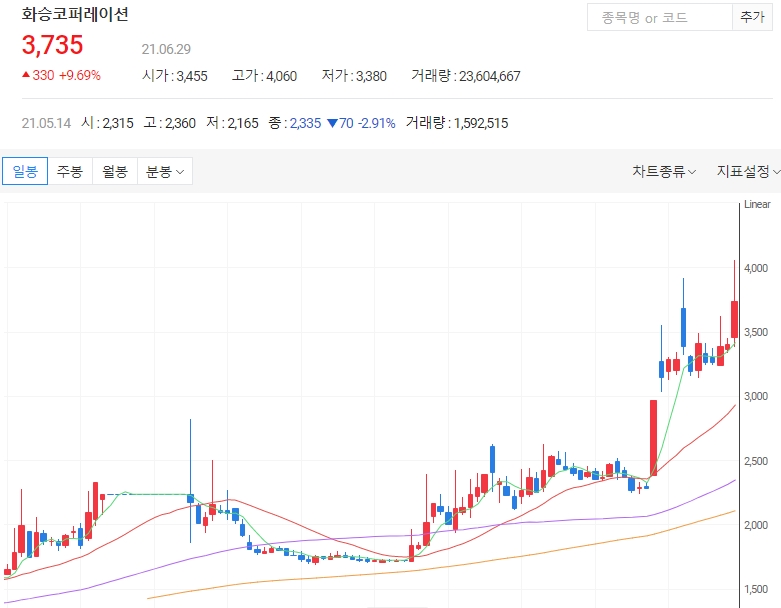Click the 1,500 price axis label
The height and width of the screenshot is (608, 781).
756,589
